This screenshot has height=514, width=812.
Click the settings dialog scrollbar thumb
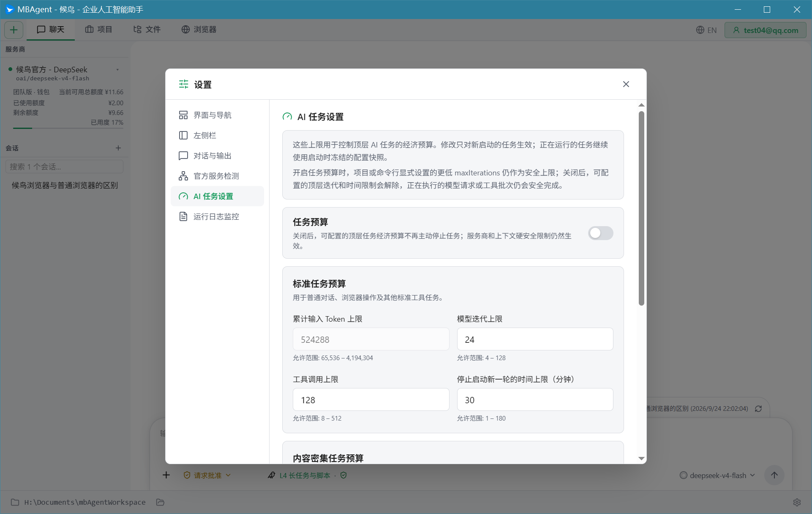pyautogui.click(x=641, y=208)
